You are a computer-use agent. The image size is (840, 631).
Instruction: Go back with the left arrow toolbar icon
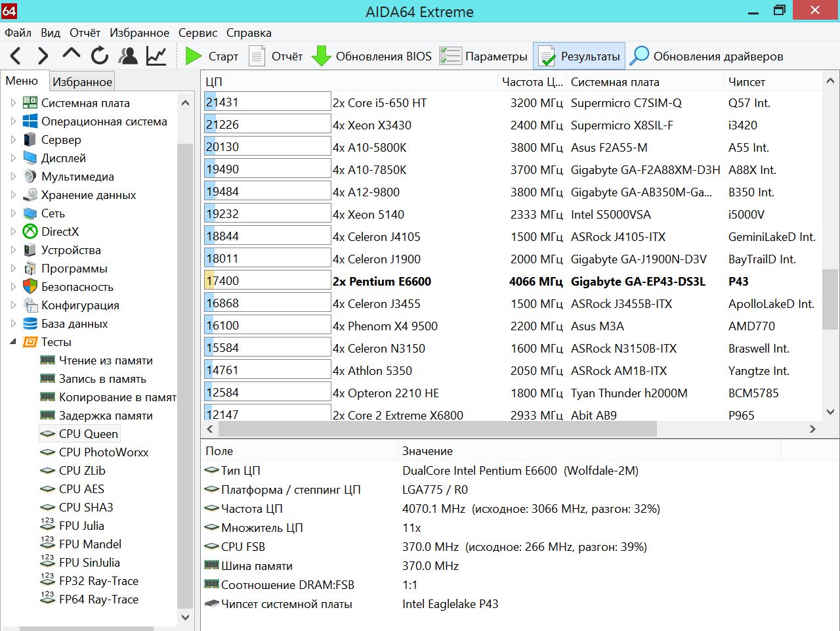pos(16,56)
